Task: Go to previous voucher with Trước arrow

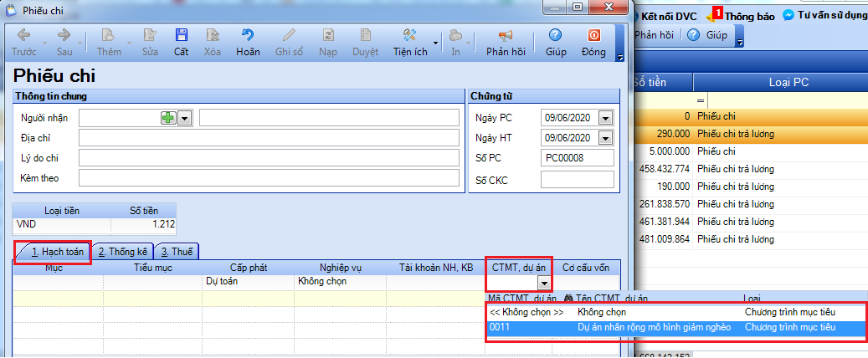Action: (24, 42)
